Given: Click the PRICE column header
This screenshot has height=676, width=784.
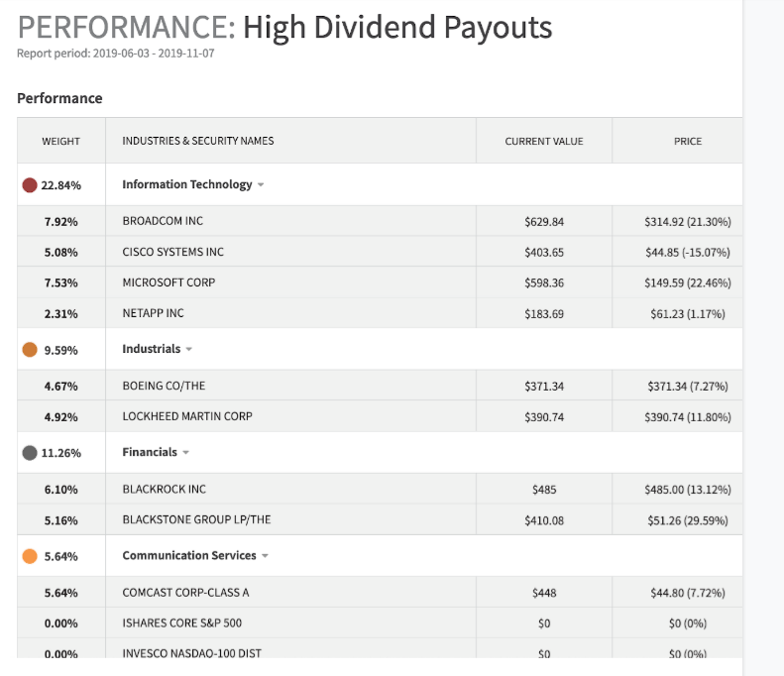Looking at the screenshot, I should (688, 142).
